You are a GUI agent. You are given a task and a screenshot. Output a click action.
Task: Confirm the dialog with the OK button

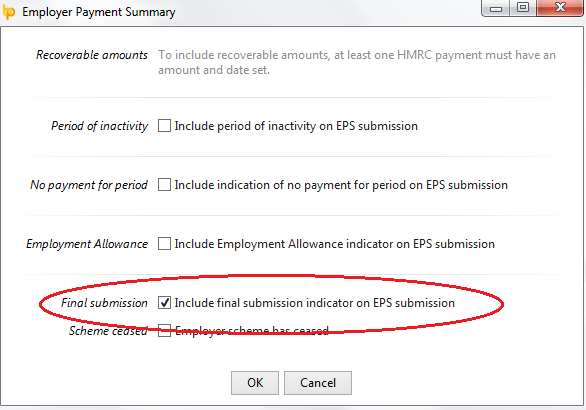click(255, 383)
